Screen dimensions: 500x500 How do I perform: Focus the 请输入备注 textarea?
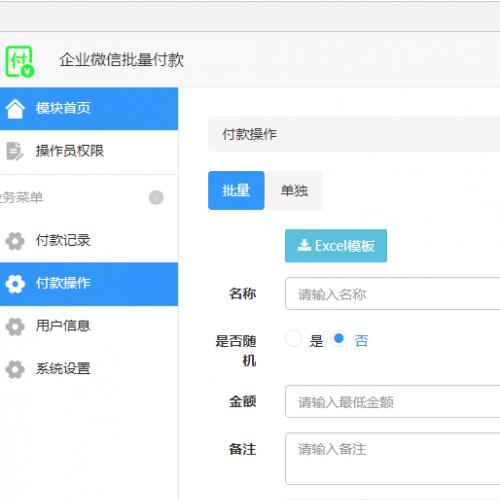pos(393,459)
